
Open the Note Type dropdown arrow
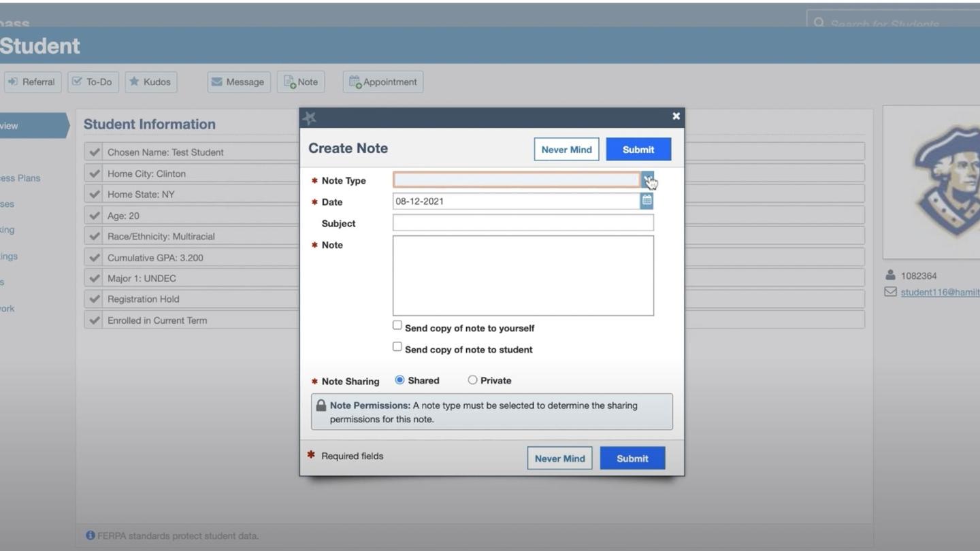coord(647,180)
